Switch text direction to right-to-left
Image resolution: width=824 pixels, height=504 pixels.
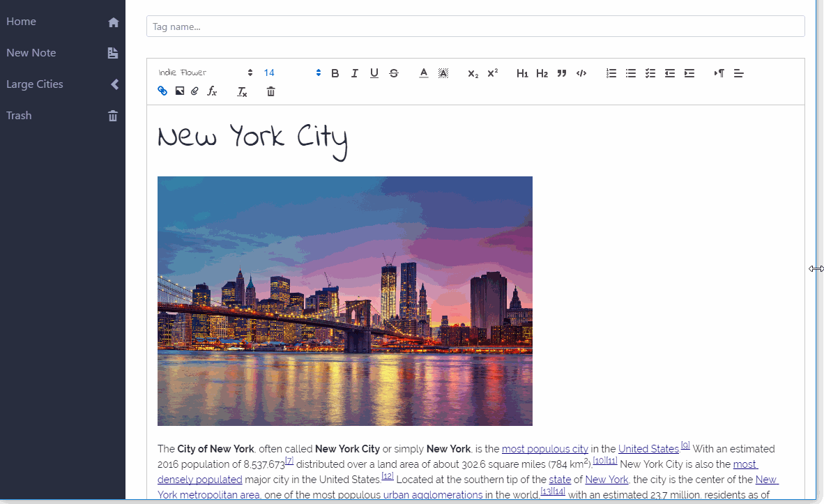[719, 74]
